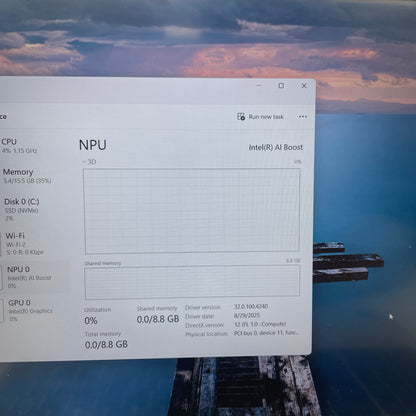Click physical location PCI bus 0 value

(267, 333)
